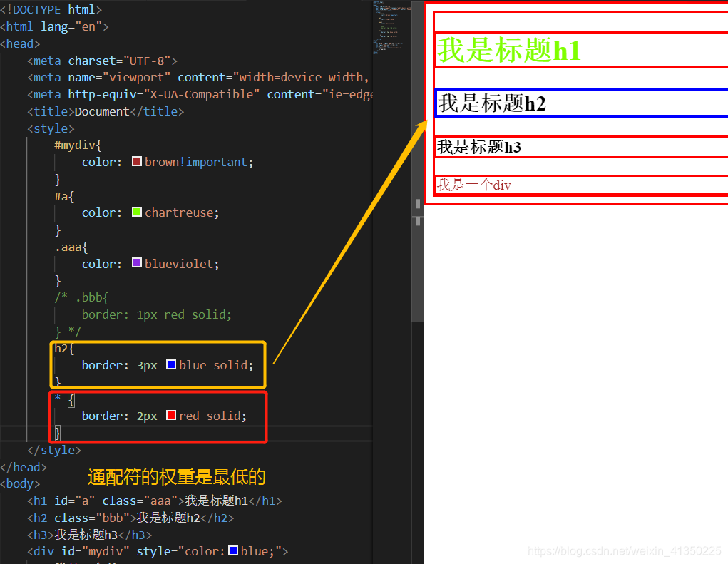This screenshot has width=728, height=564.
Task: Click the meta name="viewport" line
Action: coord(198,77)
